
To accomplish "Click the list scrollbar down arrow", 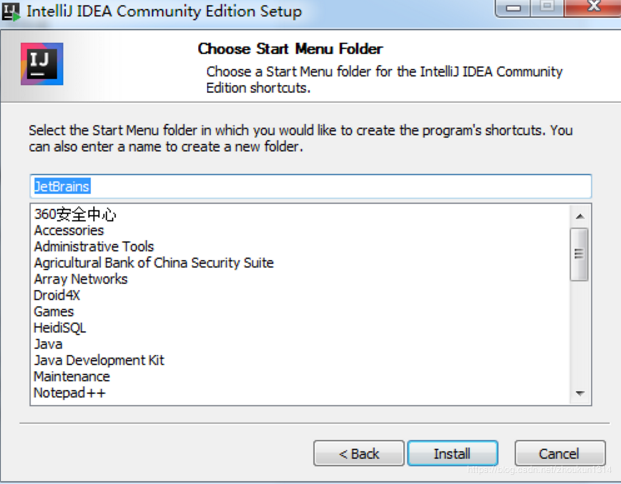I will [x=579, y=394].
